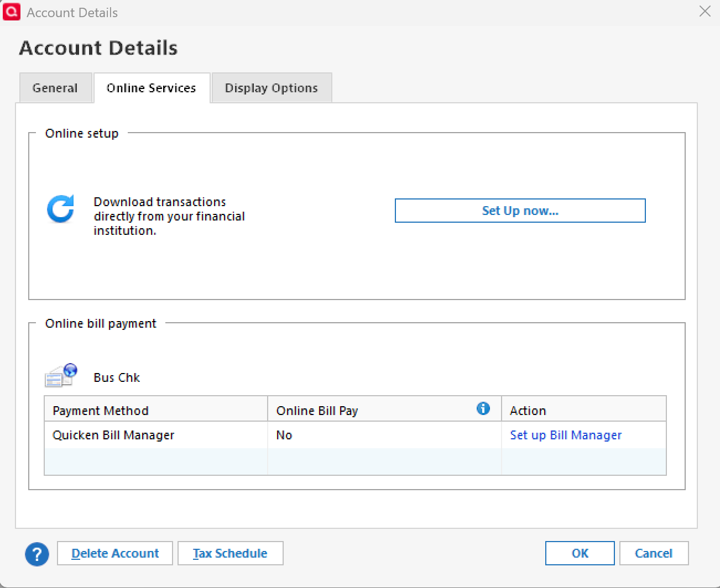
Task: Dismiss dialog with Cancel button
Action: pos(653,553)
